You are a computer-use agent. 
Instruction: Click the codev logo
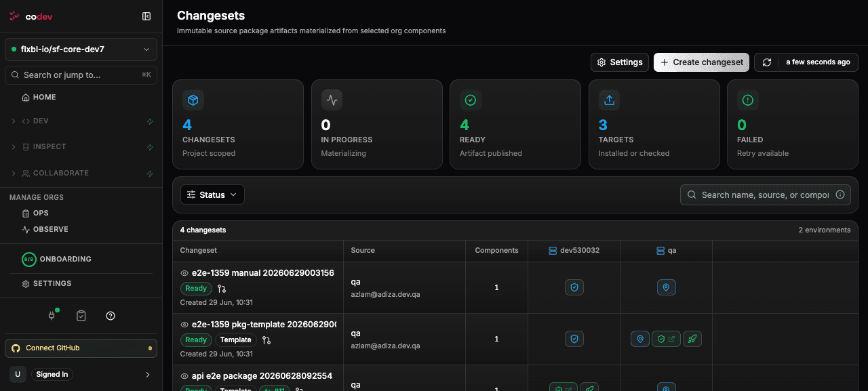pos(31,16)
